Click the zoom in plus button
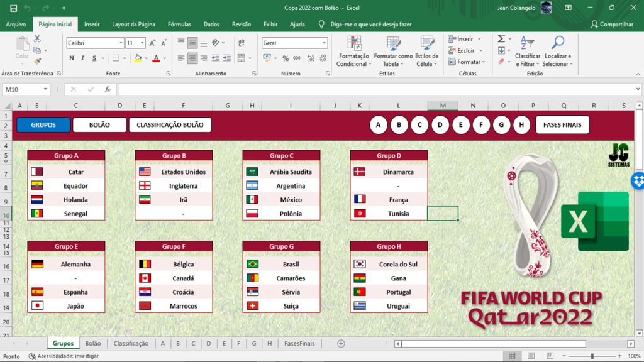Viewport: 644px width, 362px height. [x=619, y=356]
